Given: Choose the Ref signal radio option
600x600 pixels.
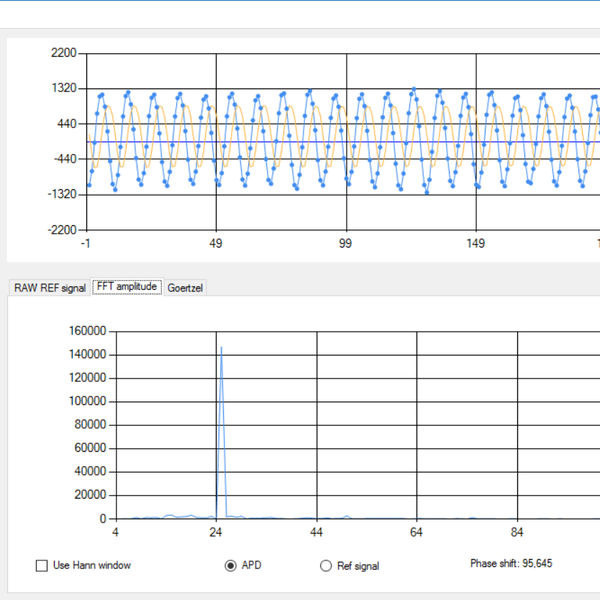Looking at the screenshot, I should pyautogui.click(x=325, y=565).
